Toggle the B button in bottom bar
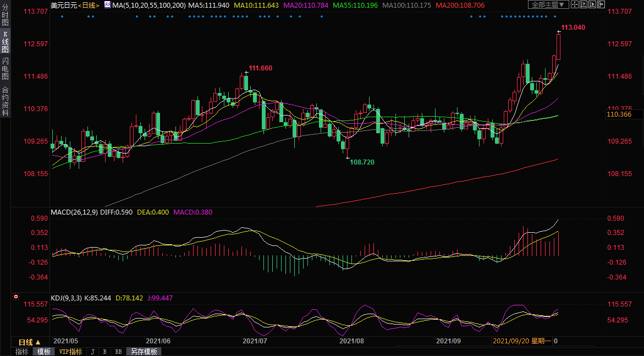This screenshot has height=356, width=644. point(104,352)
